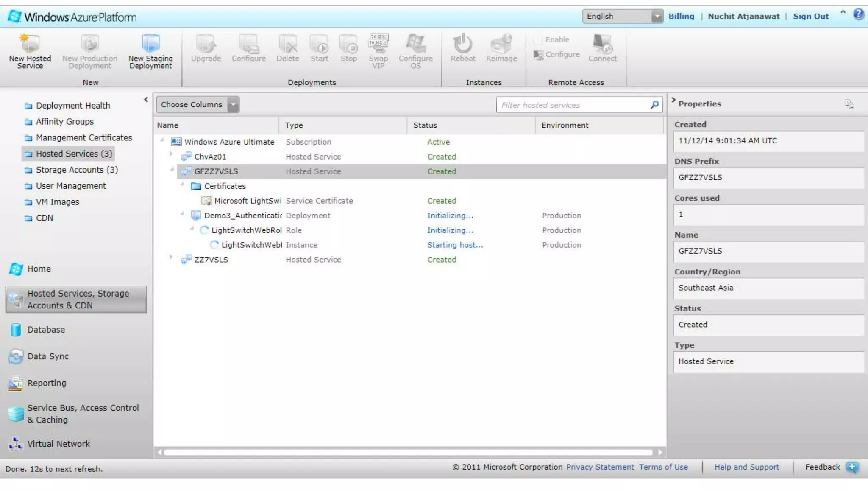Click the filter search magnifier icon
The width and height of the screenshot is (868, 490).
tap(654, 105)
